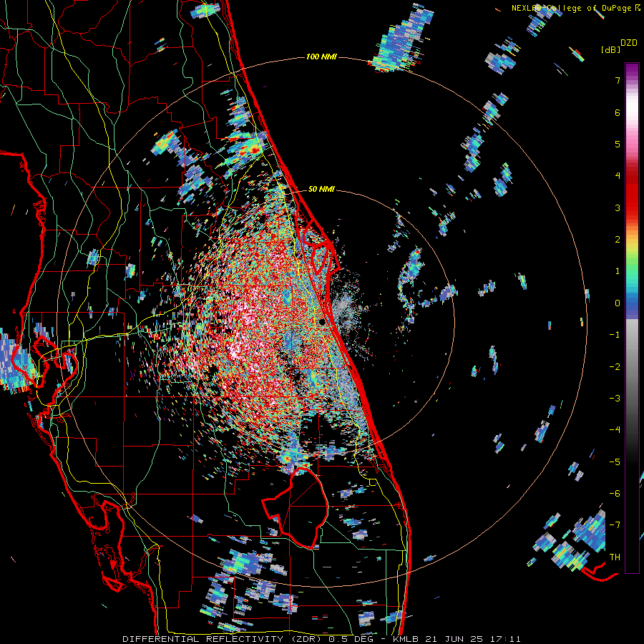Click the 3 dB tick label on the scale
The height and width of the screenshot is (644, 644).
[x=618, y=208]
